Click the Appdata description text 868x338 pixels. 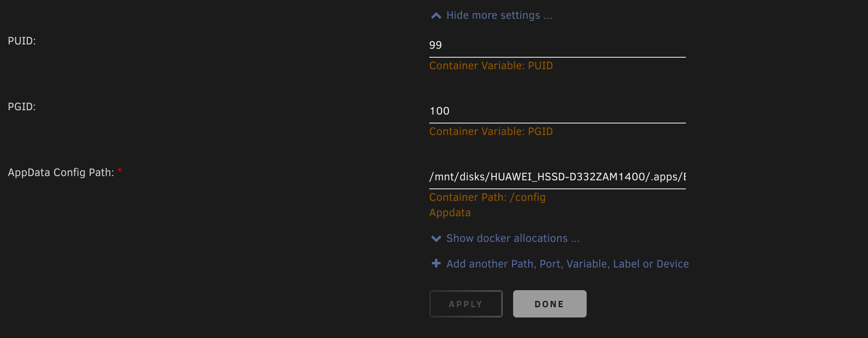pos(450,213)
